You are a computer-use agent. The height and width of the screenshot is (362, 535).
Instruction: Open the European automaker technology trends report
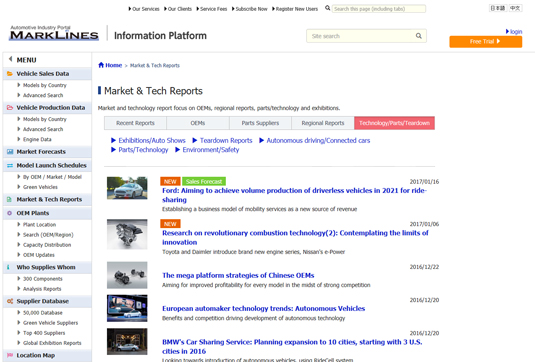[x=263, y=308]
